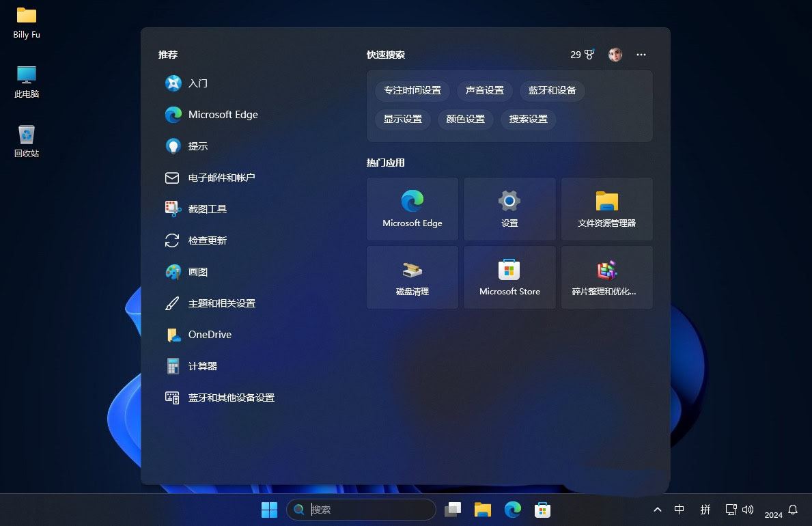Select 主题和相关设置 from recommended items

[x=222, y=303]
